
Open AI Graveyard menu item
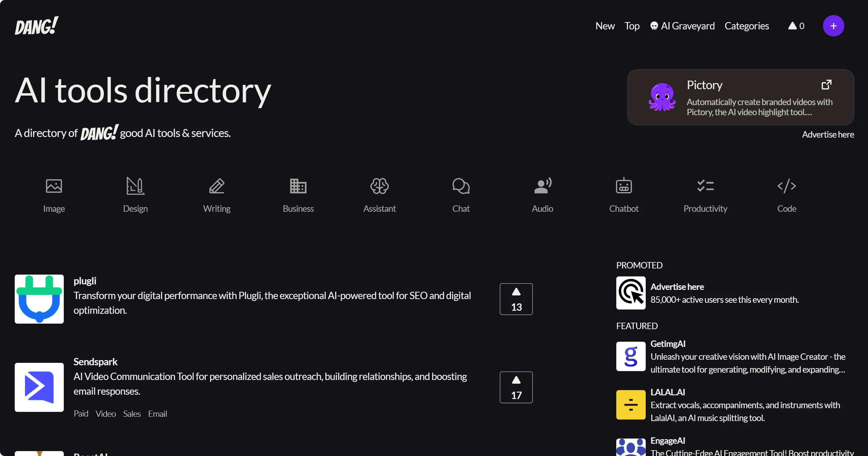click(682, 26)
